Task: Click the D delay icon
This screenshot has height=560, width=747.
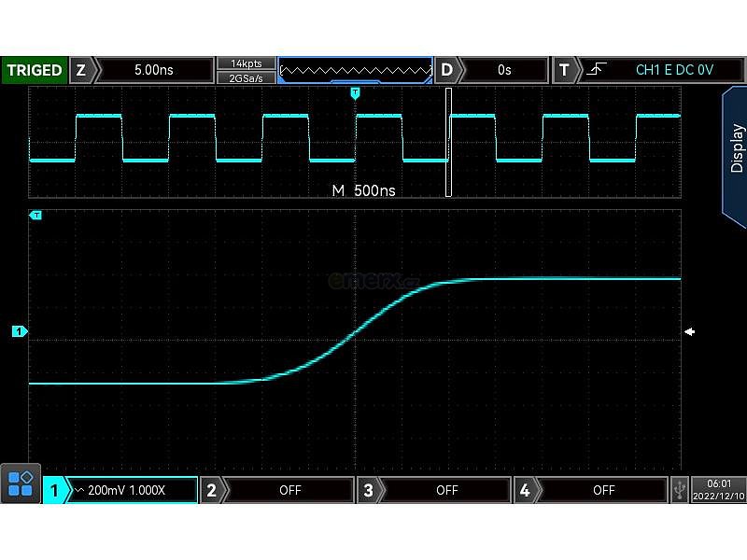Action: click(x=447, y=70)
